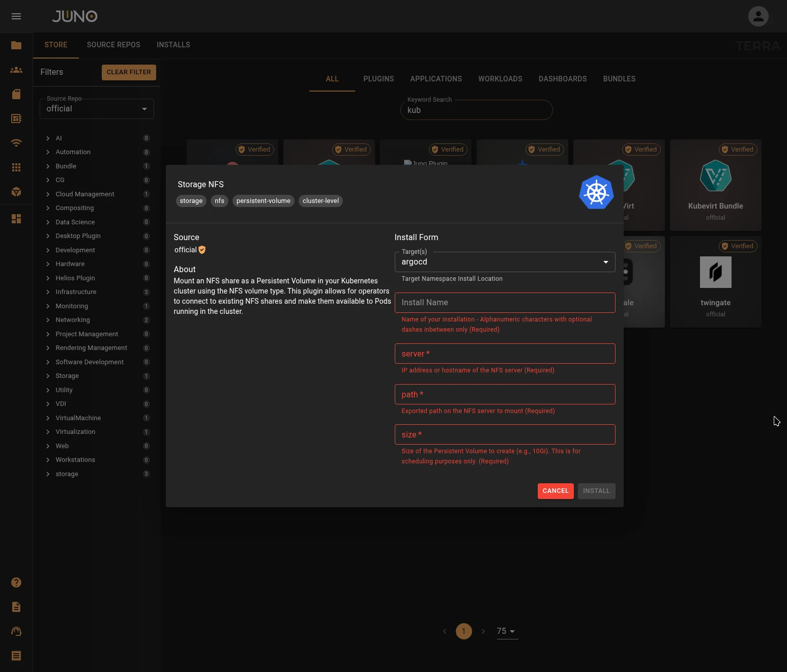The image size is (787, 672).
Task: Click the twingate card logo
Action: (716, 272)
